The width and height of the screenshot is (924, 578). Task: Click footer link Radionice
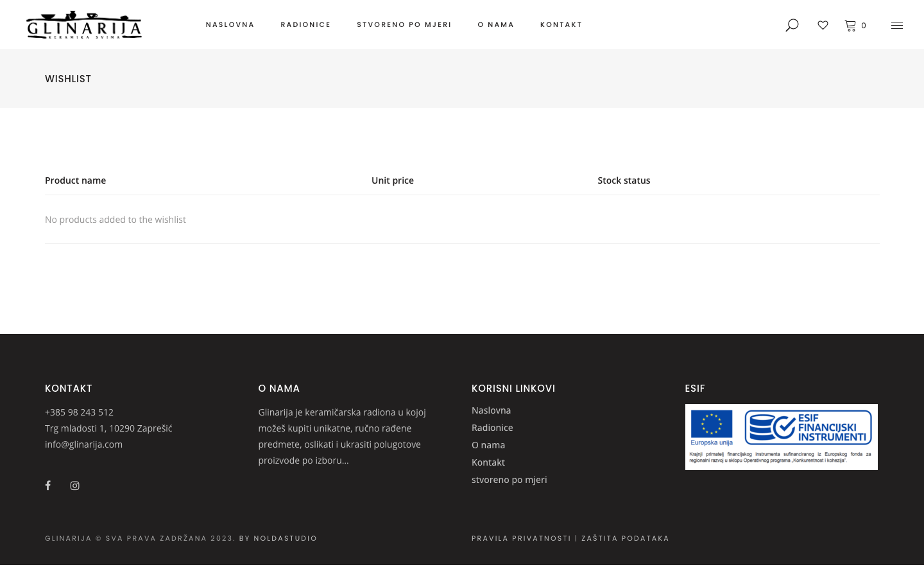[492, 428]
